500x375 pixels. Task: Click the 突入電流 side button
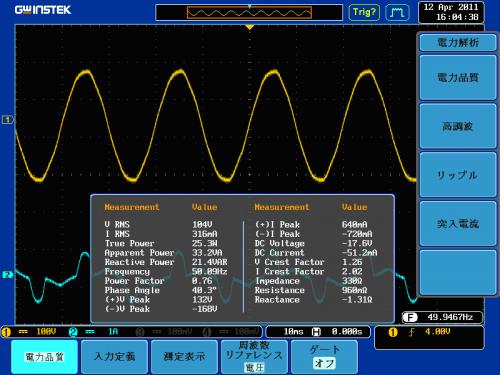[458, 224]
